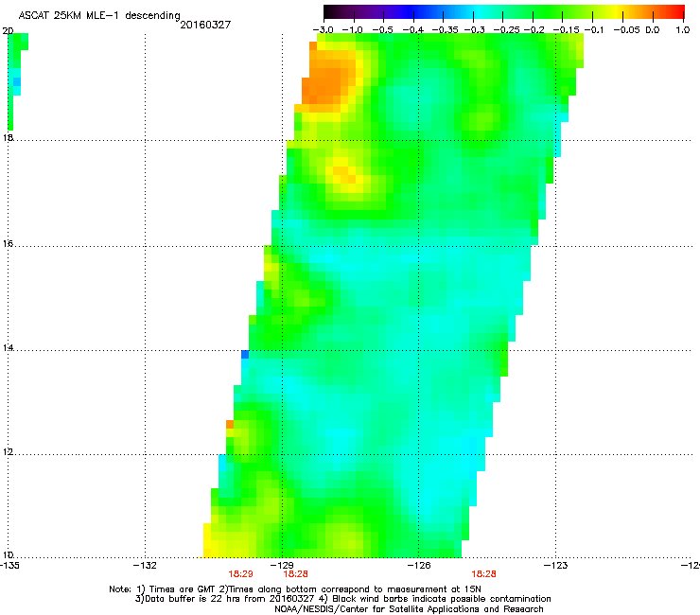Viewport: 700px width, 615px height.
Task: Select the longitude label -129
Action: pyautogui.click(x=282, y=566)
